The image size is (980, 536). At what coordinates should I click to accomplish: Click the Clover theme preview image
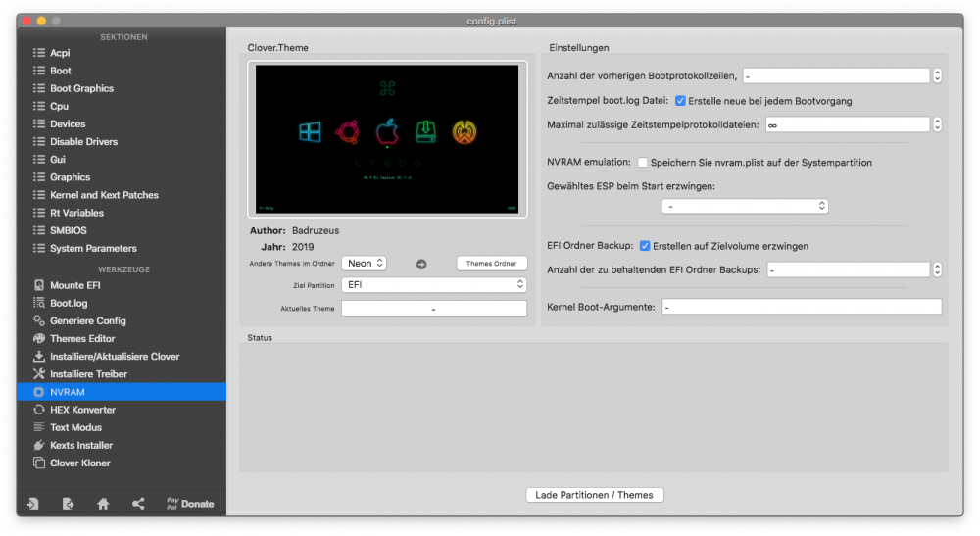click(x=387, y=139)
